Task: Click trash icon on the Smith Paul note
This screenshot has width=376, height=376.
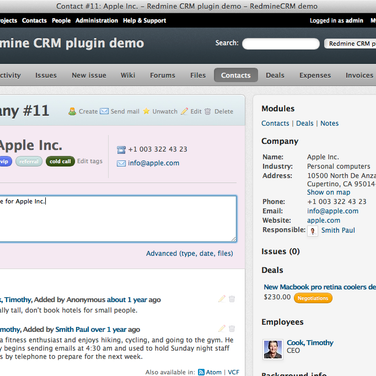Action: click(232, 329)
